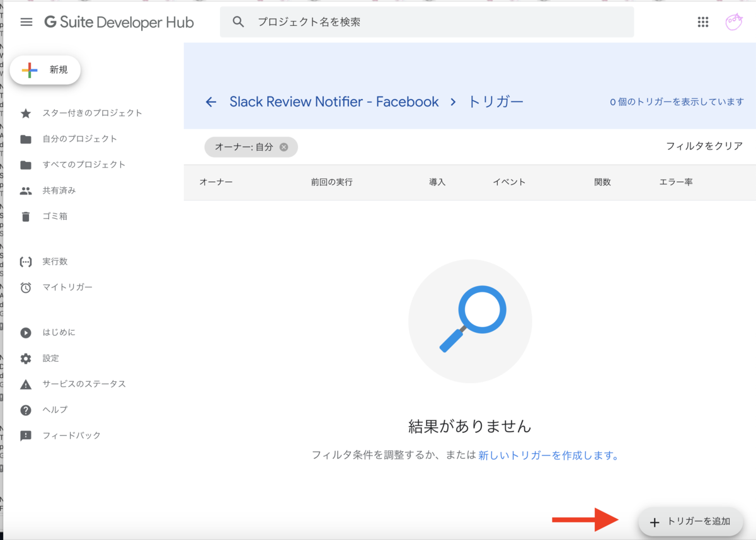Click the オーナー: 自分 filter chip
The height and width of the screenshot is (540, 756).
pyautogui.click(x=251, y=147)
